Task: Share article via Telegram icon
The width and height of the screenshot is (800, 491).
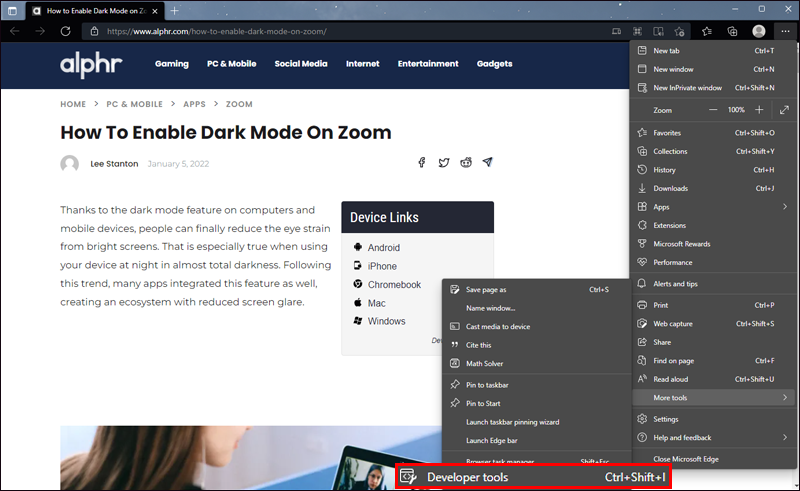Action: pos(488,162)
